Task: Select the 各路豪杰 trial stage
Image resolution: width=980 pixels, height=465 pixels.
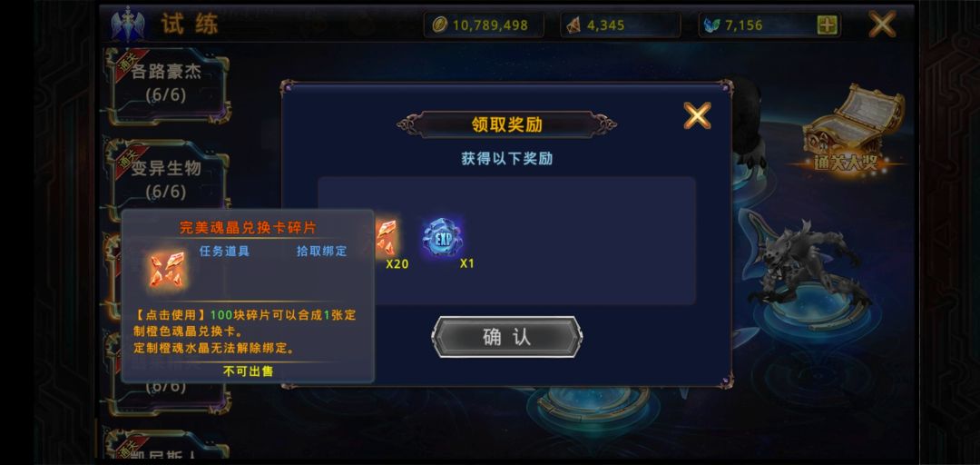Action: point(167,84)
